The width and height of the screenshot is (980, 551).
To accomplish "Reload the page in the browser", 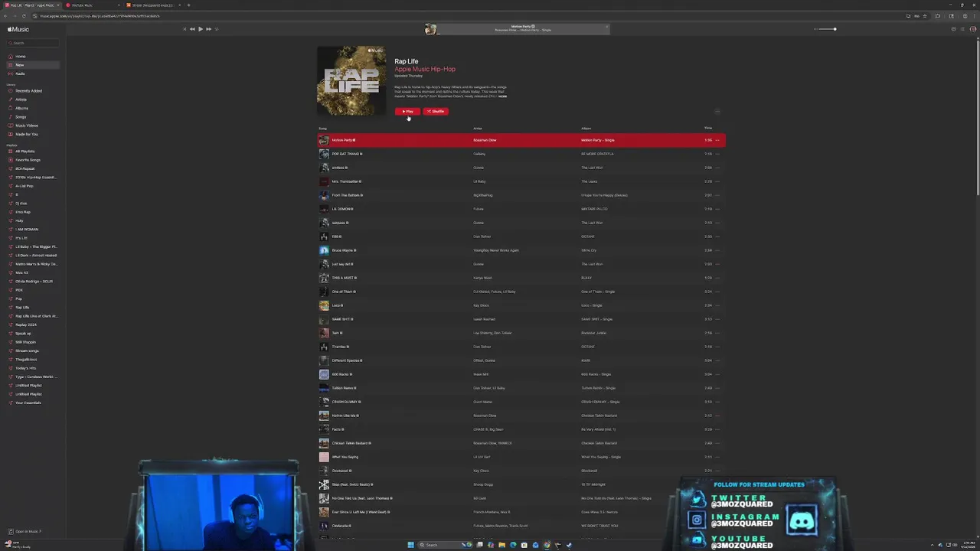I will [x=24, y=16].
